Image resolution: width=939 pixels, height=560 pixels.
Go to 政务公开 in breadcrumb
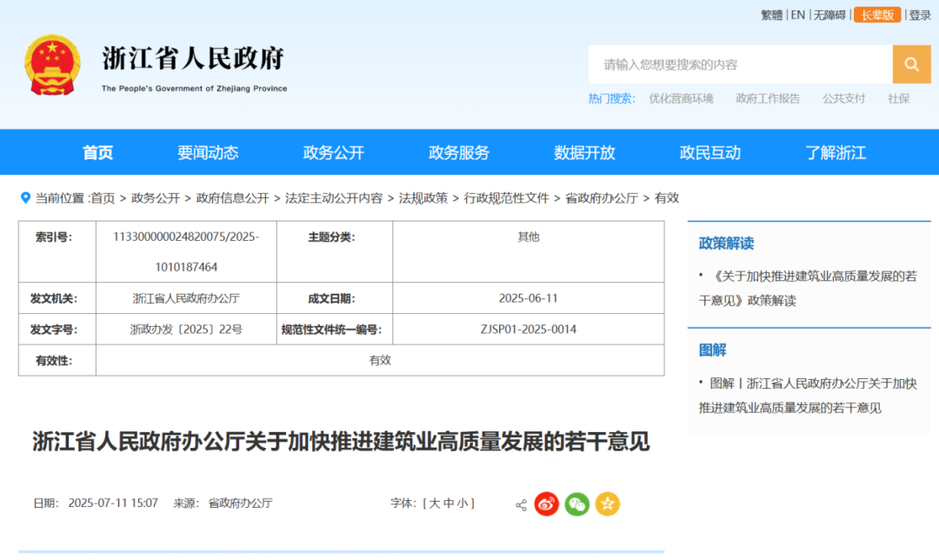point(155,198)
